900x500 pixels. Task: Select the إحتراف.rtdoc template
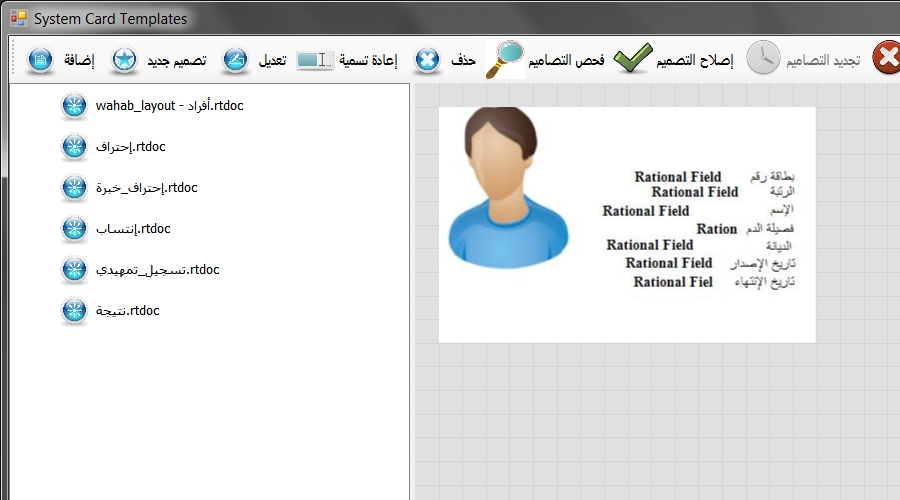pos(130,146)
